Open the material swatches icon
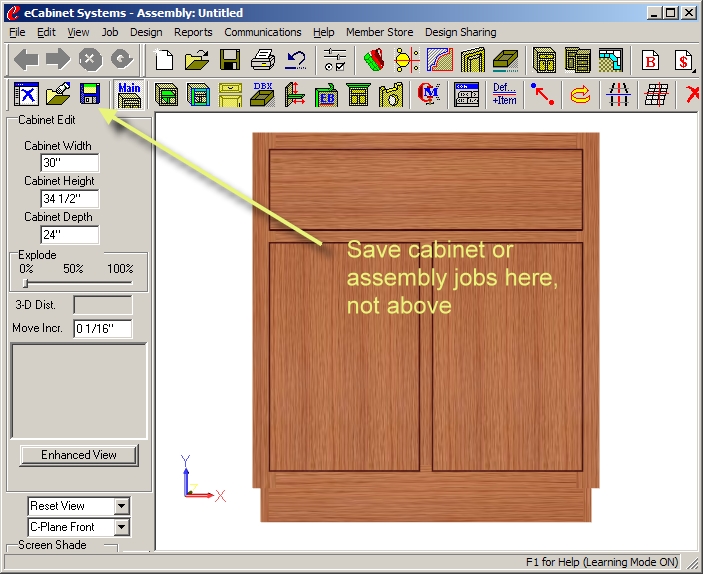The width and height of the screenshot is (703, 574). (375, 60)
